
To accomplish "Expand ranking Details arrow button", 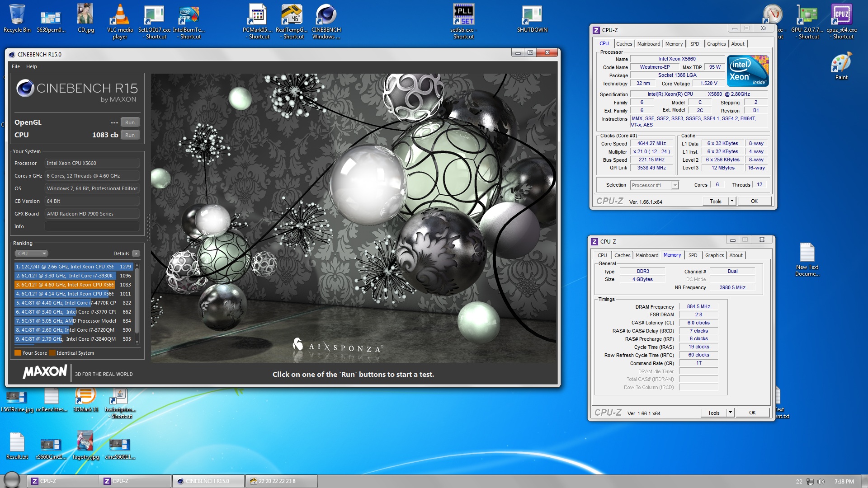I will click(136, 253).
